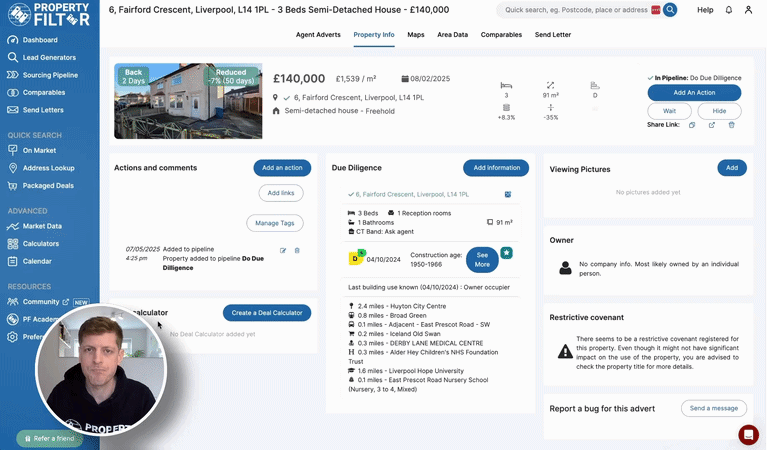Screen dimensions: 767x450
Task: Open On Market quick search
Action: click(x=32, y=151)
